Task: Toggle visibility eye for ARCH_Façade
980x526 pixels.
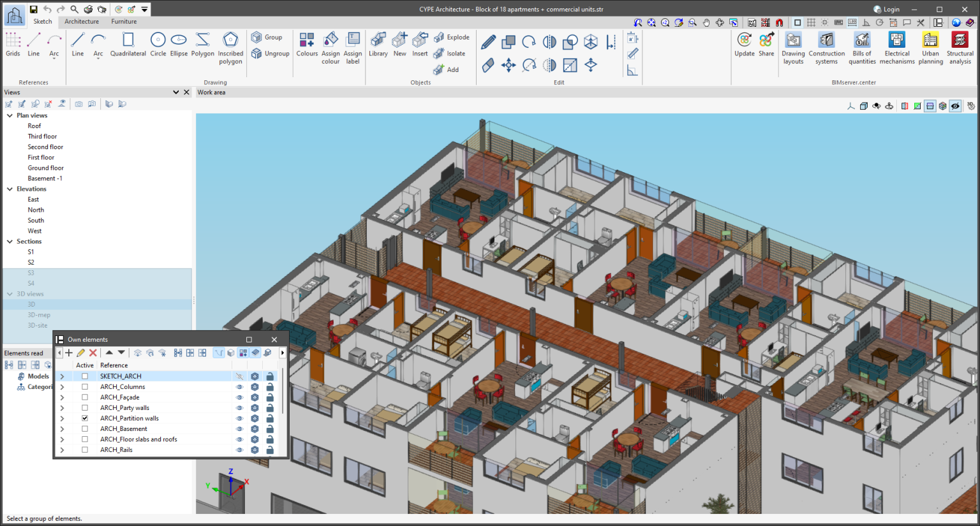Action: click(240, 397)
